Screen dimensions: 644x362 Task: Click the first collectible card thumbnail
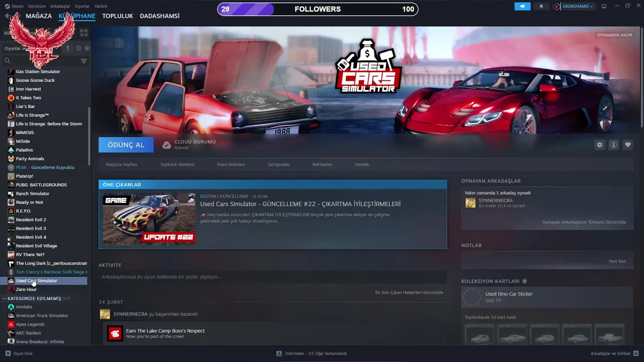pos(479,335)
